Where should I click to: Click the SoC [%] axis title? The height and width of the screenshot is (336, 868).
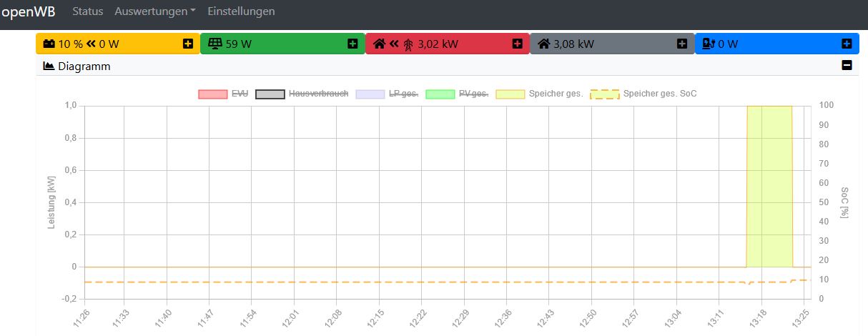click(x=844, y=202)
